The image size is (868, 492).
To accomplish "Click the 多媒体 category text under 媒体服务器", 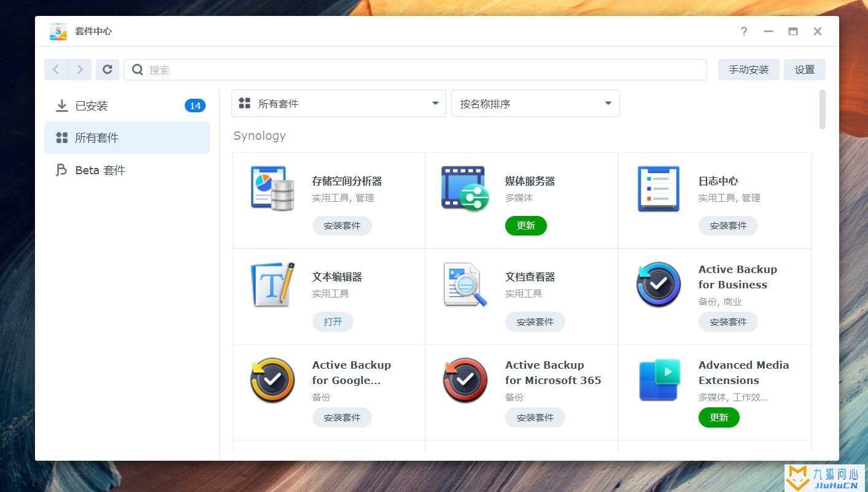I will click(519, 198).
